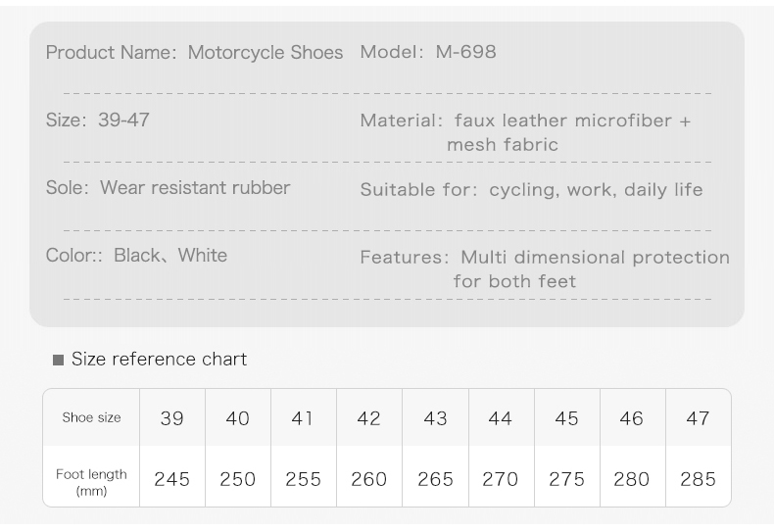
Task: Click the 280 foot length cell
Action: click(631, 479)
